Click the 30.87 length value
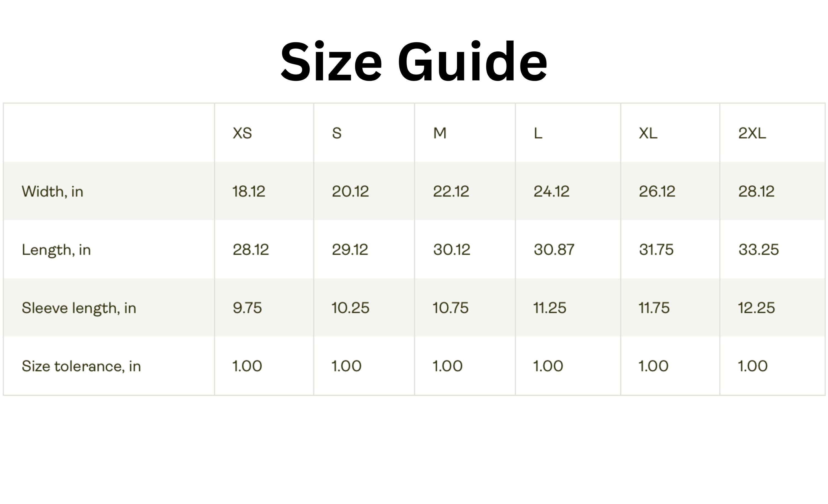The image size is (828, 504). coord(554,249)
